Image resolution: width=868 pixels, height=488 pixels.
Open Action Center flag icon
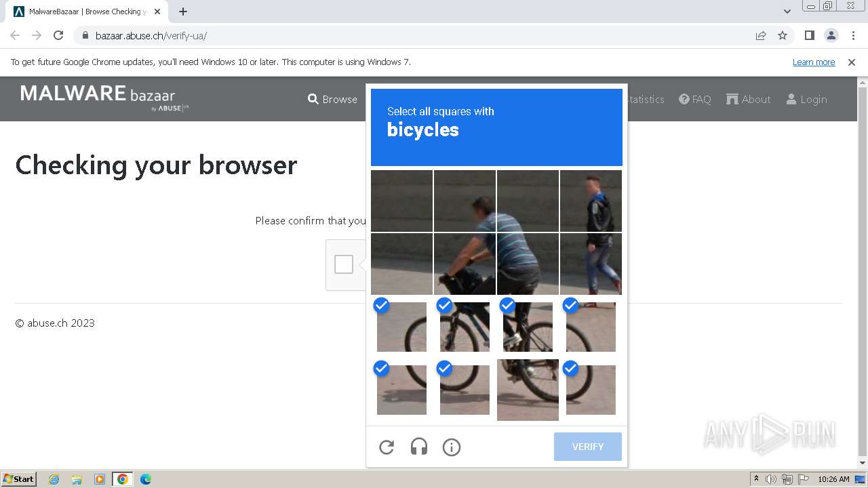[x=802, y=479]
